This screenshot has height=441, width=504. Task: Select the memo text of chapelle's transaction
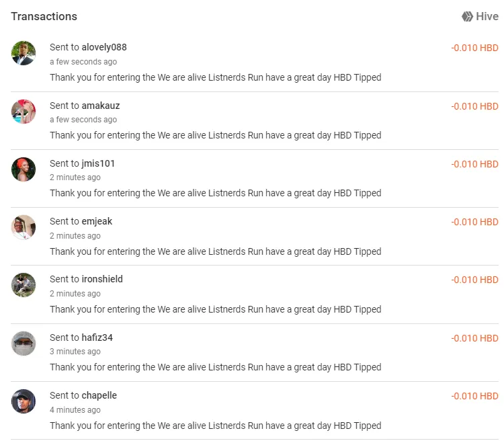click(x=215, y=426)
